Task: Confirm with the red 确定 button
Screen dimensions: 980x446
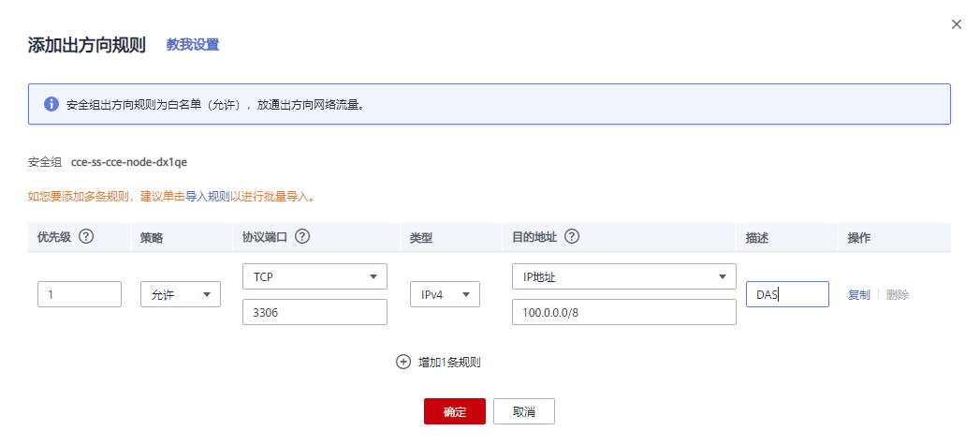Action: pos(454,411)
